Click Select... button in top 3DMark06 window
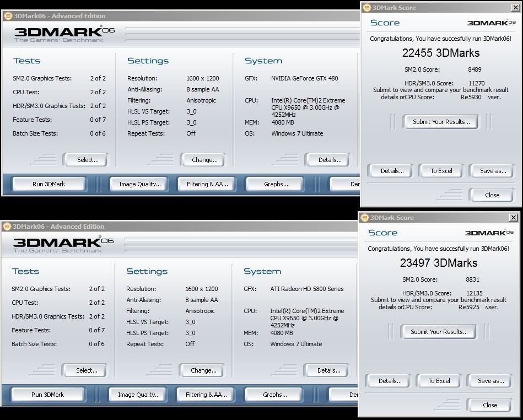The image size is (523, 420). [x=85, y=160]
